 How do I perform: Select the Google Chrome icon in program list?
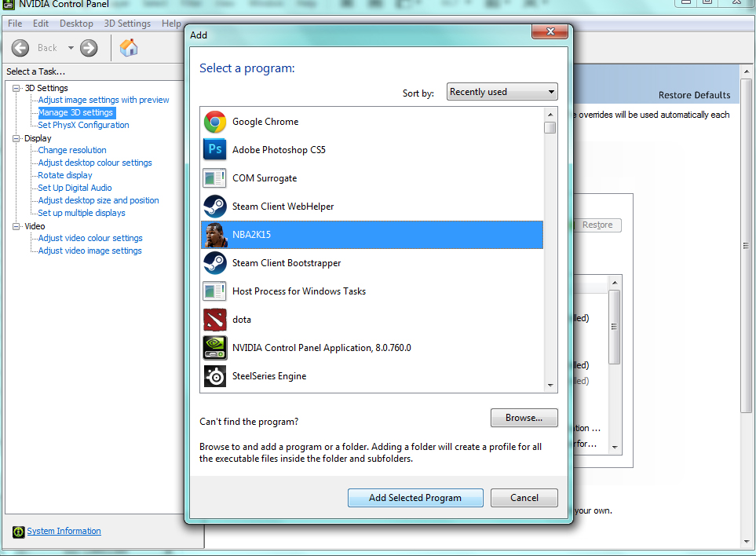tap(215, 122)
